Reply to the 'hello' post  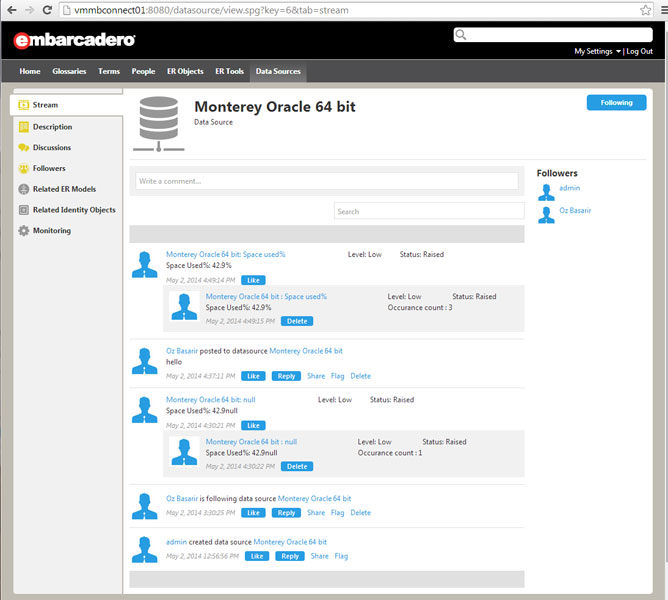click(286, 376)
